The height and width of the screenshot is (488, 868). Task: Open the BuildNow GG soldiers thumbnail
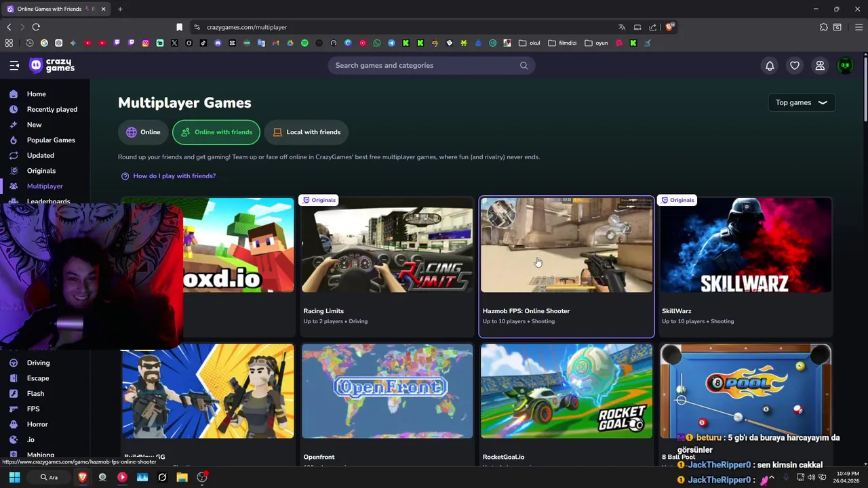coord(208,391)
